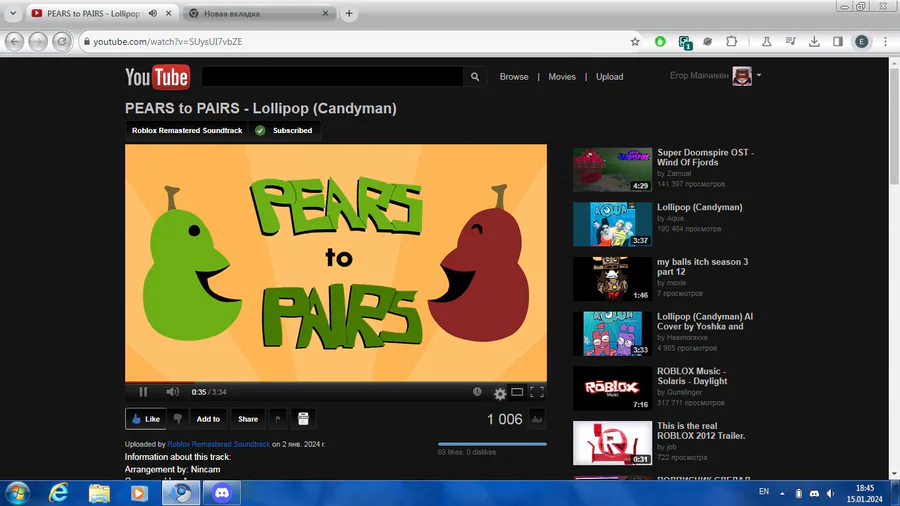The height and width of the screenshot is (506, 900).
Task: Switch to the Новая вкладка tab
Action: point(258,13)
